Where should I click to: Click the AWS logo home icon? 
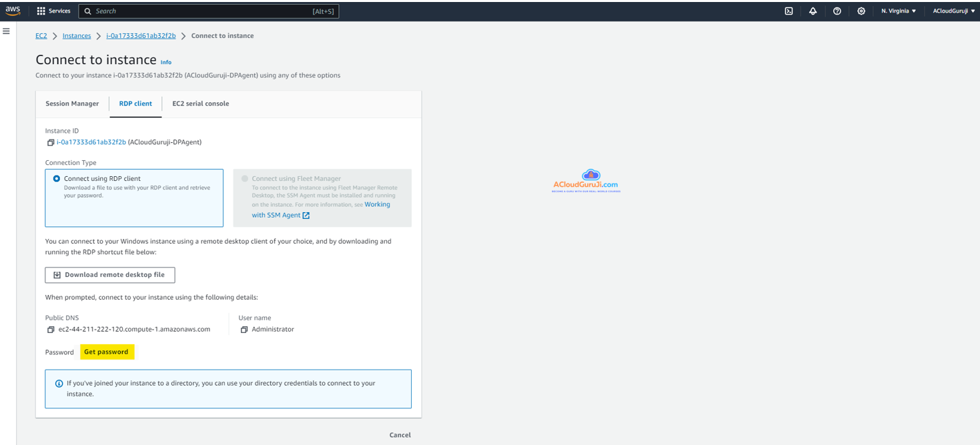tap(13, 11)
